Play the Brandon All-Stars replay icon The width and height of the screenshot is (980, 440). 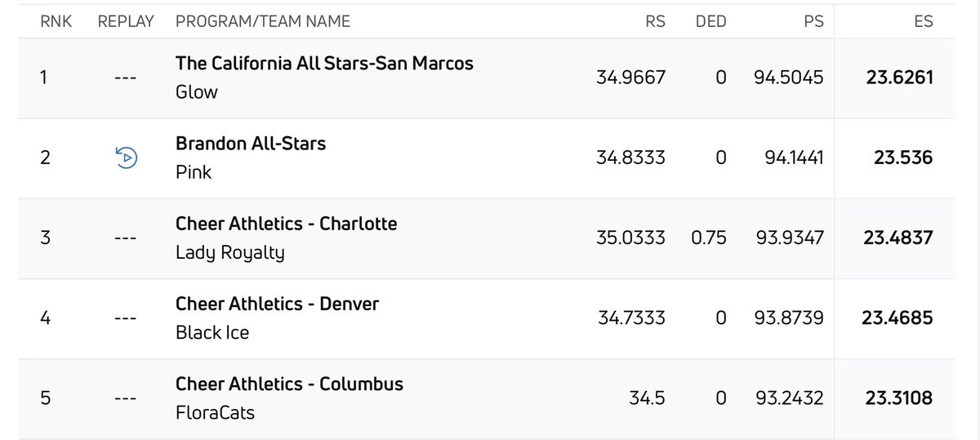126,158
